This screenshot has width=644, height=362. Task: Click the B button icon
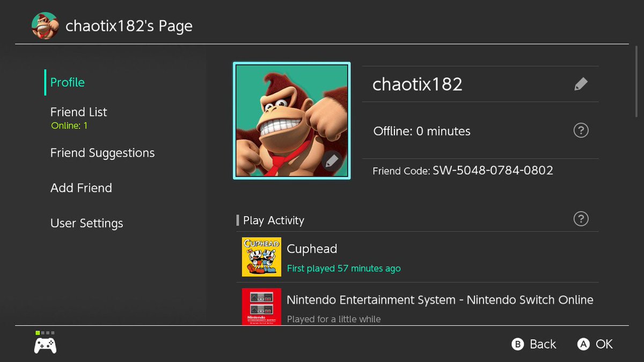(x=517, y=344)
